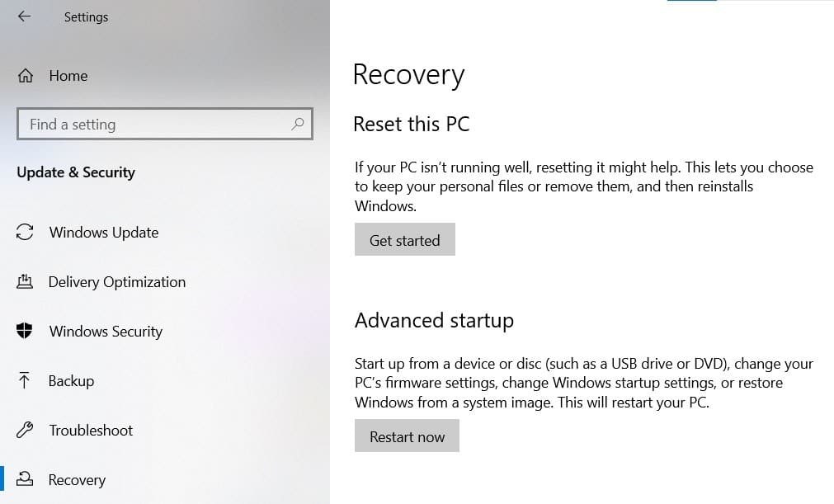Image resolution: width=834 pixels, height=504 pixels.
Task: Select the Windows Update sync icon
Action: point(24,233)
